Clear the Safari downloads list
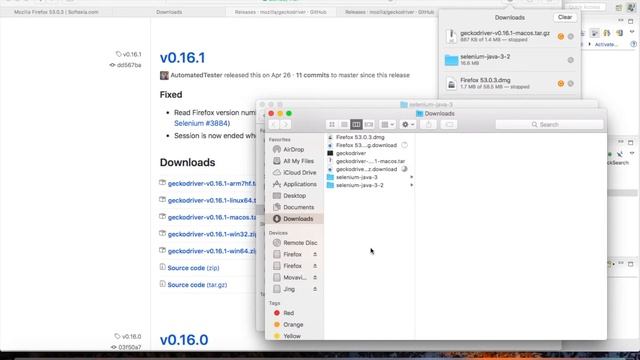The image size is (640, 360). point(565,17)
